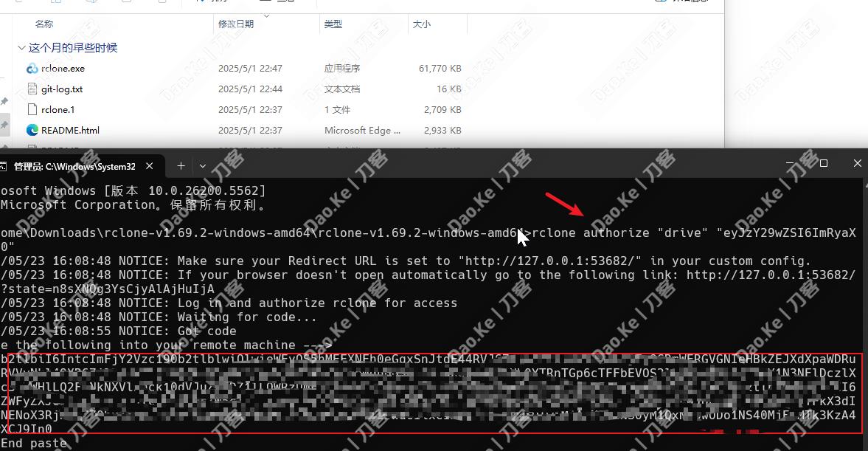Image resolution: width=868 pixels, height=451 pixels.
Task: Sort files by 类型 column header
Action: [x=333, y=24]
